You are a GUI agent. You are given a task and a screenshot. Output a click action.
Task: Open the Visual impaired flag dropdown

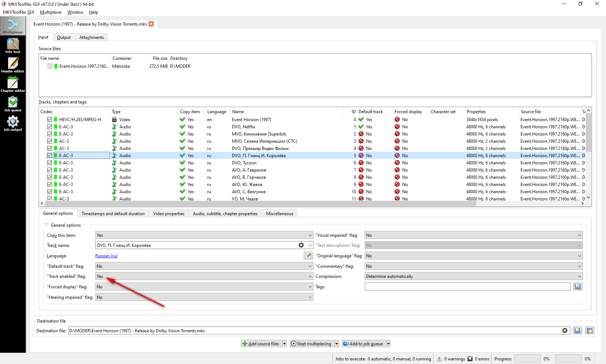[x=474, y=235]
